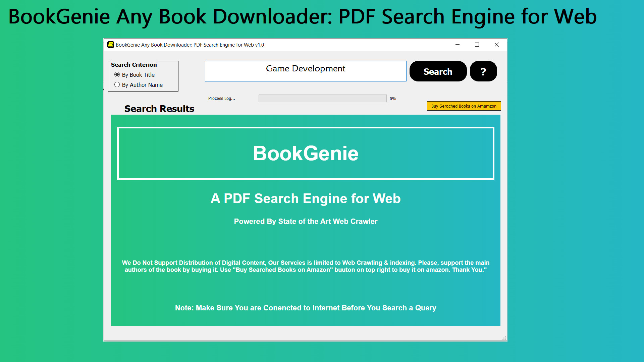Click the BookGenie banner in results panel
The width and height of the screenshot is (644, 362).
point(306,153)
